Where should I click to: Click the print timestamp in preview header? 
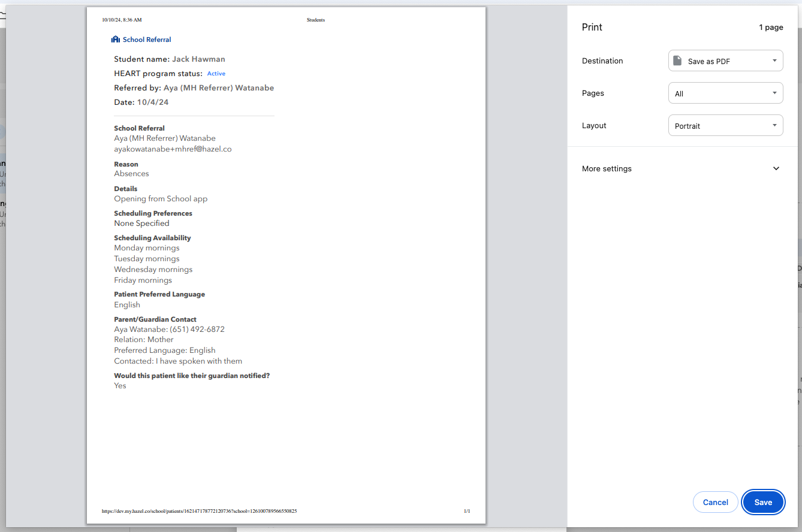point(122,20)
